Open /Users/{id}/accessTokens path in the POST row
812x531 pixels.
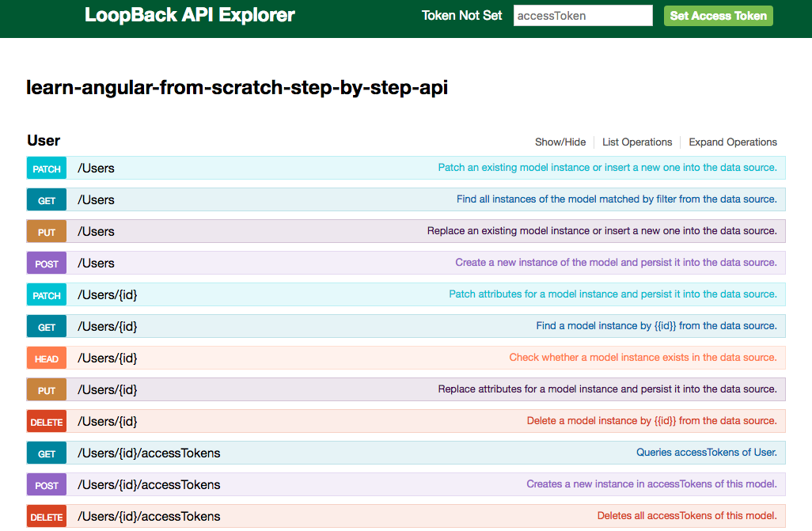click(x=149, y=484)
